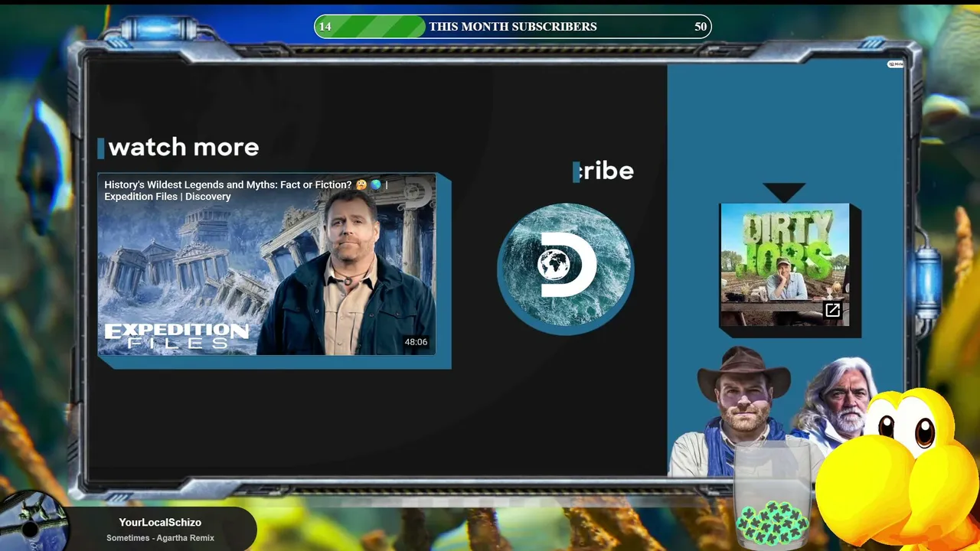
Task: Click the current subscriber count "14"
Action: tap(325, 27)
